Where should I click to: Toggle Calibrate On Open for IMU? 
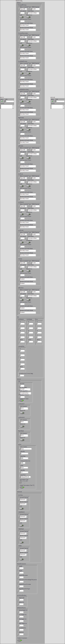pos(22,401)
